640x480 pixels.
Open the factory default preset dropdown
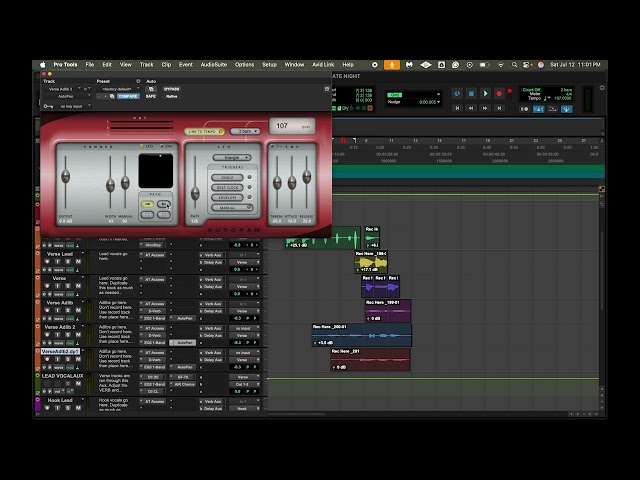coord(118,89)
